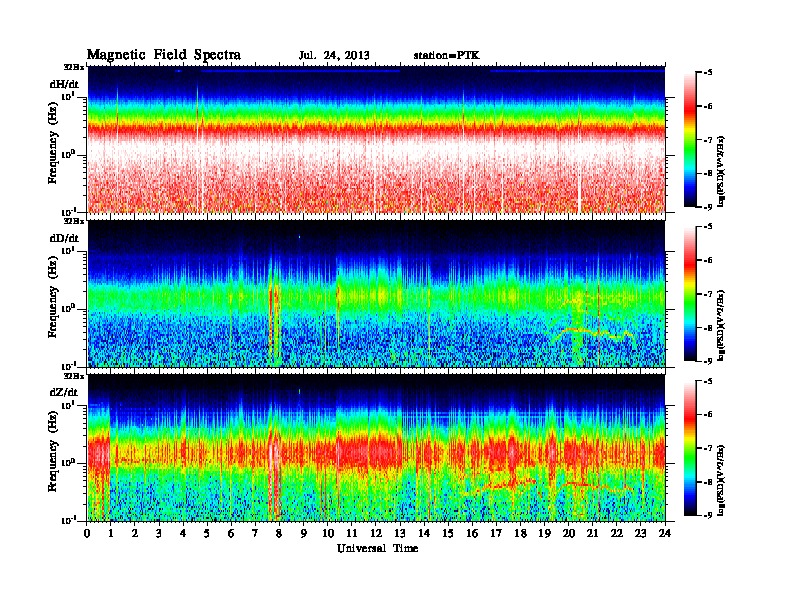Click hour tick label '23' on time axis
The height and width of the screenshot is (612, 792).
coord(640,533)
